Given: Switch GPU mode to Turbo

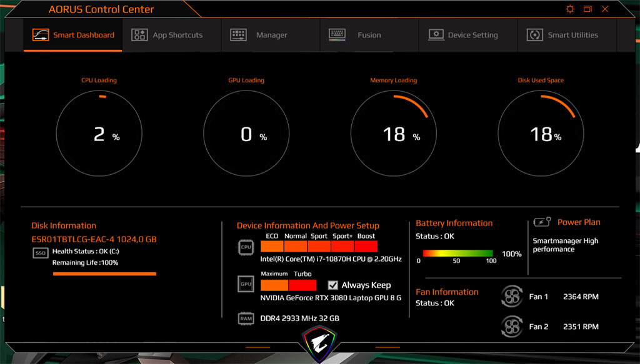Looking at the screenshot, I should (x=302, y=285).
